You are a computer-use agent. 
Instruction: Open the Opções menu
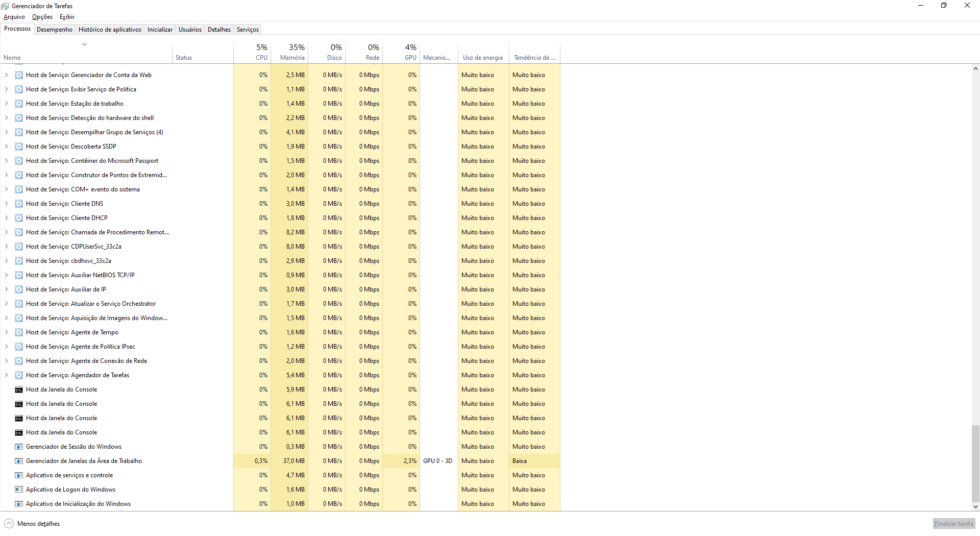click(42, 17)
